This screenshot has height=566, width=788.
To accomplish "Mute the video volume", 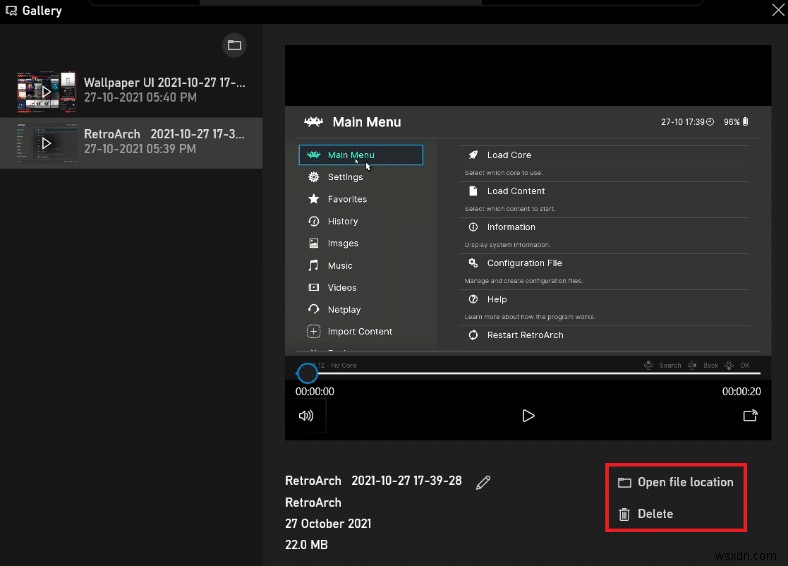I will click(x=306, y=416).
